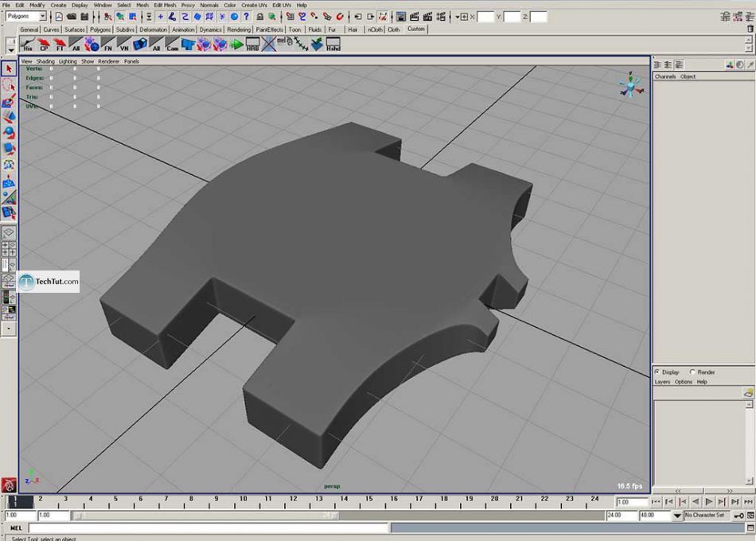
Task: Click the current time field 1.00
Action: 632,502
